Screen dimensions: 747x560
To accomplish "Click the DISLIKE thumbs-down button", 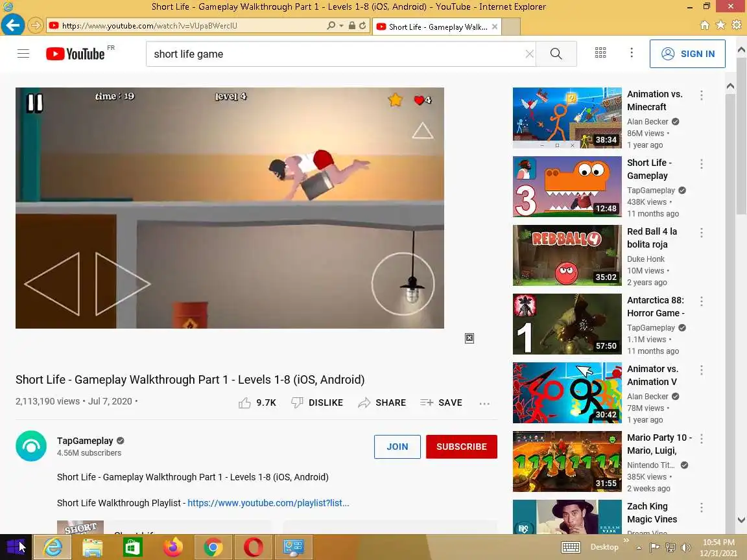I will click(317, 403).
